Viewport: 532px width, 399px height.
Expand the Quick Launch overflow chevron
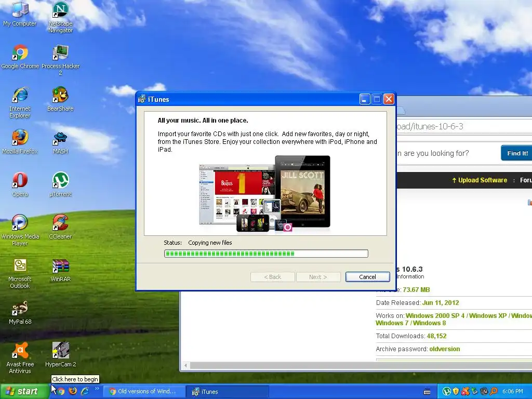[x=97, y=389]
